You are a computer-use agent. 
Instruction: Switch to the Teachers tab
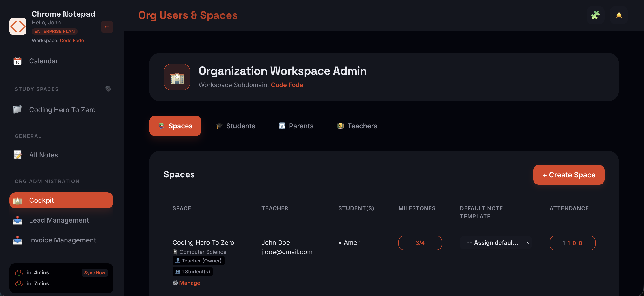pyautogui.click(x=357, y=126)
